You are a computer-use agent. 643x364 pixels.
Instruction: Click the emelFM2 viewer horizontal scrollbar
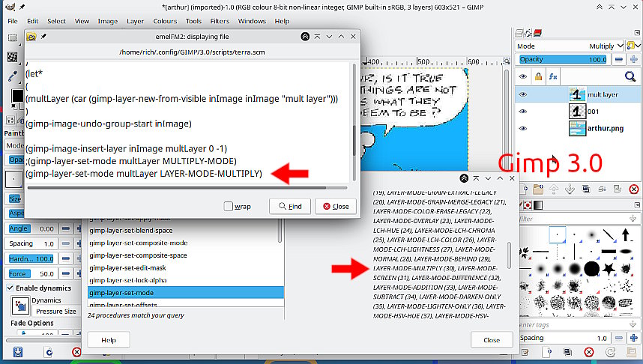[177, 188]
